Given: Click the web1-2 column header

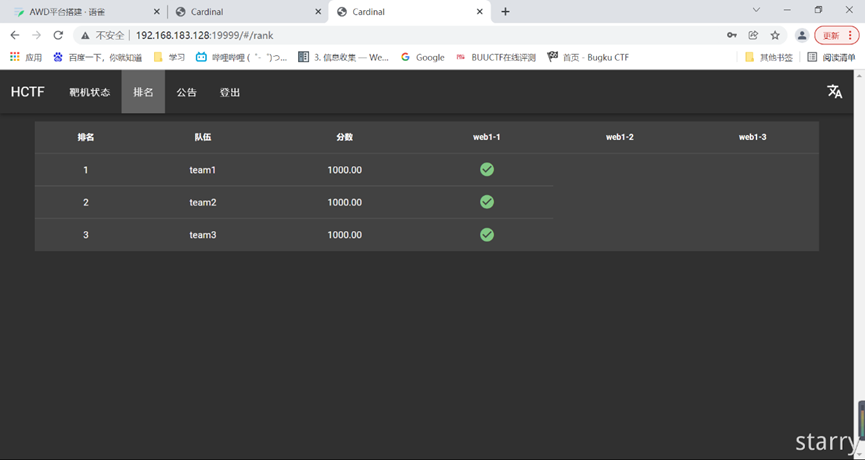Looking at the screenshot, I should [x=620, y=137].
